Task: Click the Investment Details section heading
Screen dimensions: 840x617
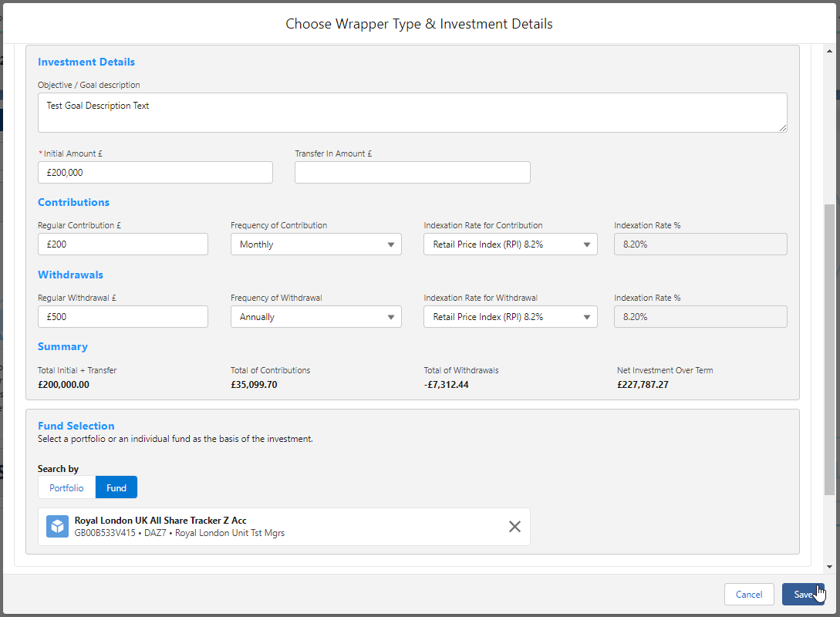Action: click(86, 62)
